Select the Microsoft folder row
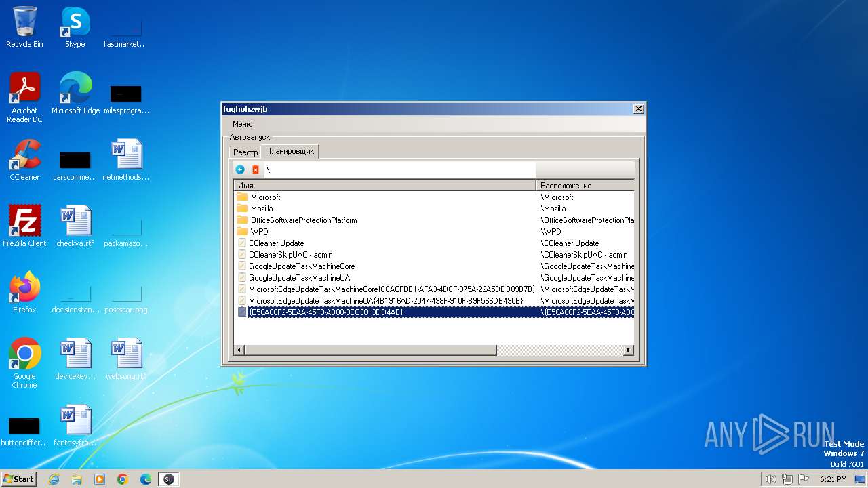Screen dimensions: 868x488 [x=434, y=197]
